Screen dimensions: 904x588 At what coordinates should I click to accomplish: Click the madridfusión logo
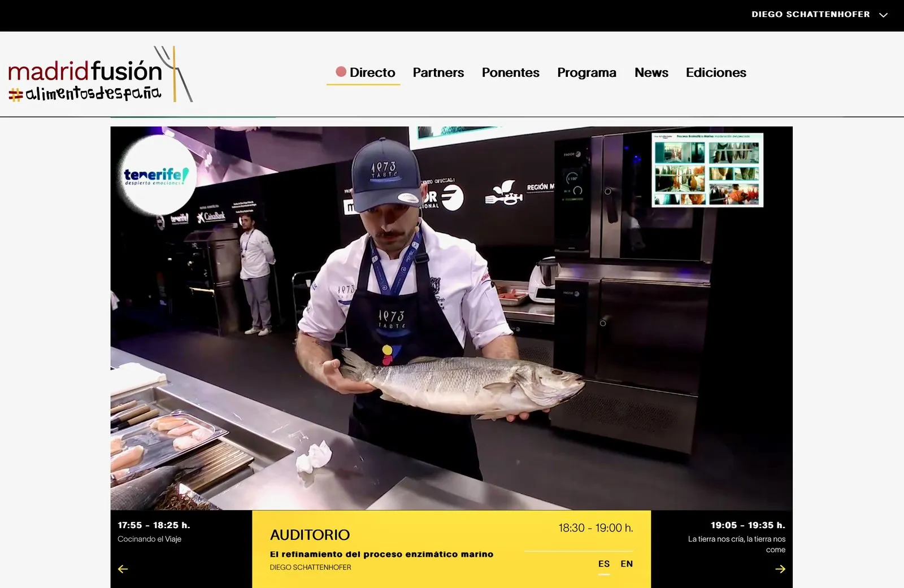pyautogui.click(x=100, y=74)
